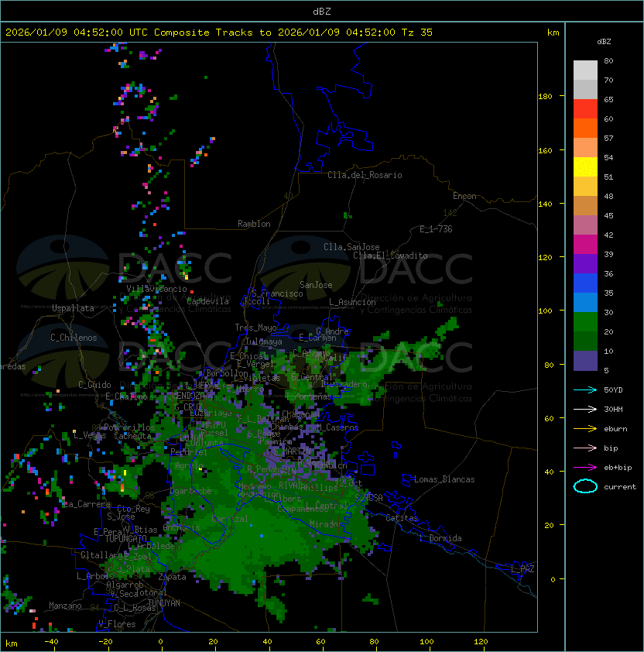Click the '50YD' legend label
644x652 pixels.
pyautogui.click(x=613, y=390)
